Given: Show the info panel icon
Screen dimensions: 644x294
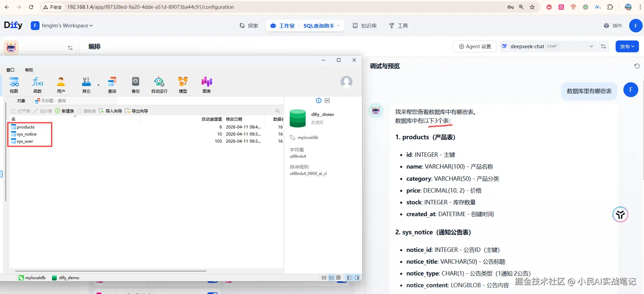Looking at the screenshot, I should (x=319, y=100).
